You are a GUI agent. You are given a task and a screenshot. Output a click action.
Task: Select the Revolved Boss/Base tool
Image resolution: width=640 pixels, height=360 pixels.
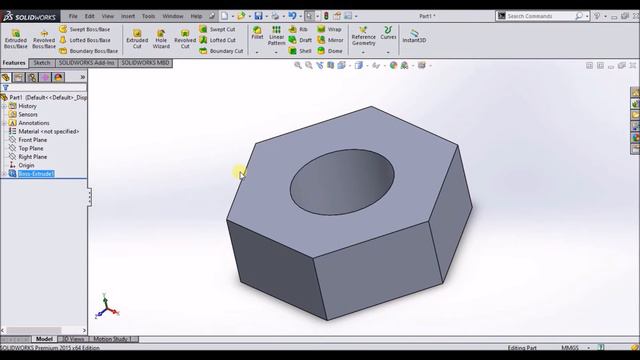click(44, 39)
